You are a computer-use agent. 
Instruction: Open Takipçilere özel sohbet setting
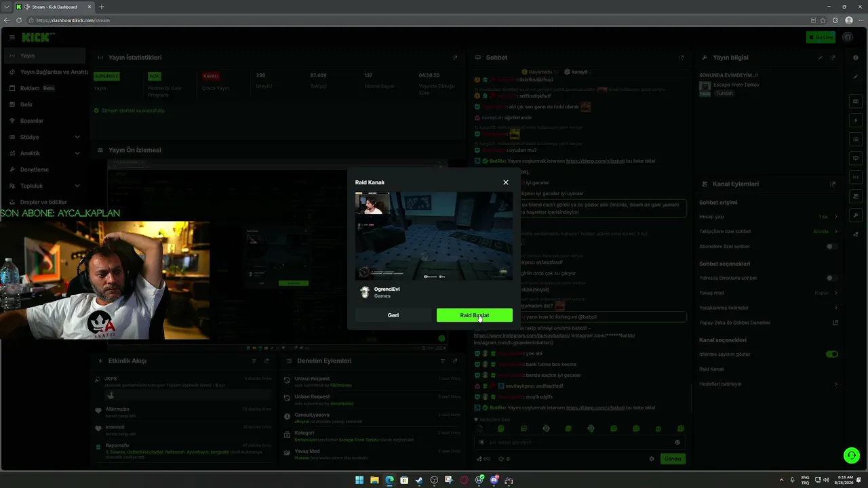pyautogui.click(x=768, y=232)
